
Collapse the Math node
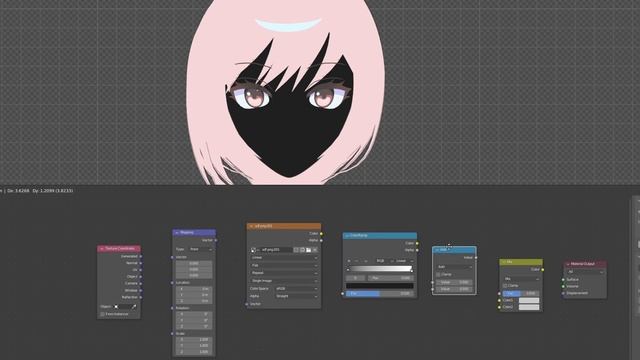(x=437, y=250)
